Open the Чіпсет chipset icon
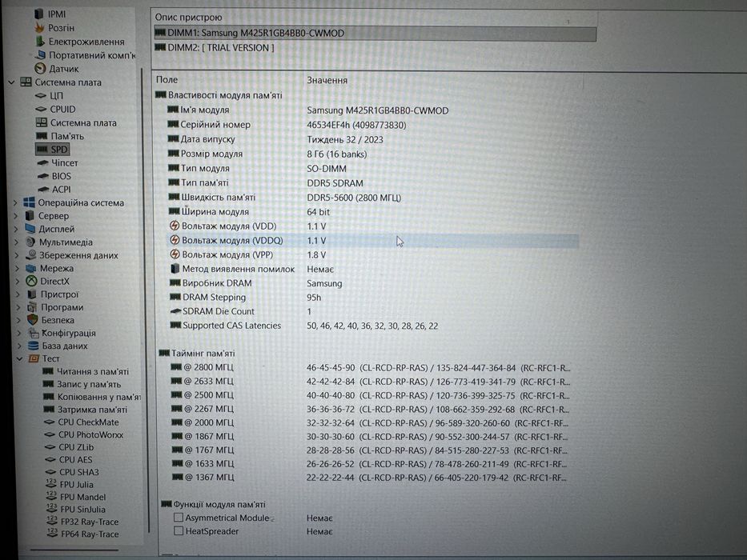Screen dimensions: 747x560 coord(43,162)
